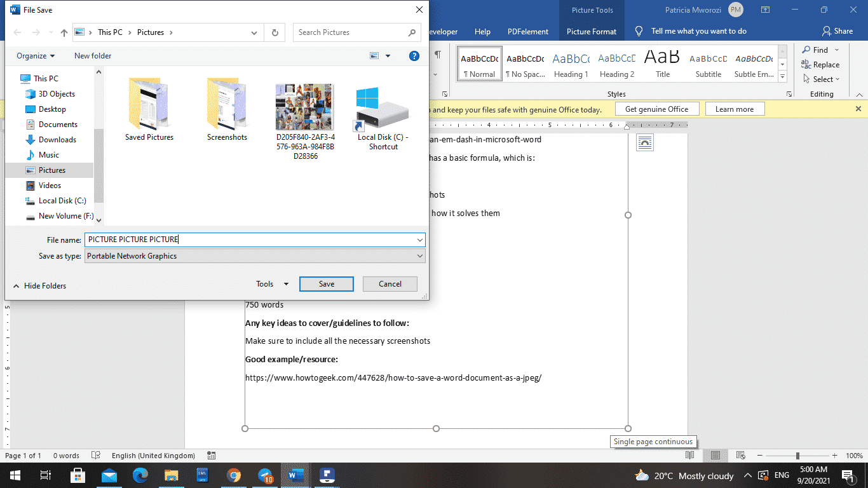Click the change view icon in dialog
Viewport: 868px width, 488px height.
click(x=374, y=56)
